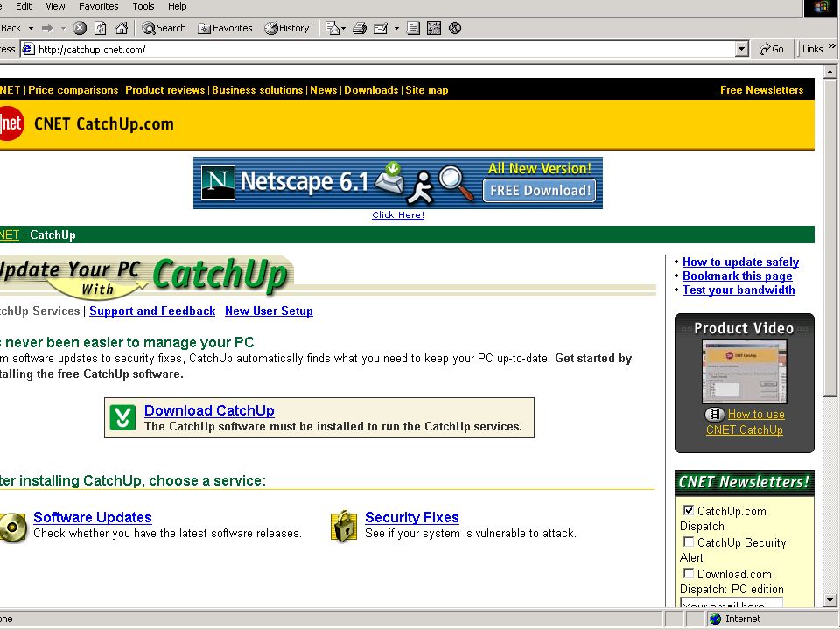Click the address bar URL field
The image size is (840, 630).
(x=386, y=49)
